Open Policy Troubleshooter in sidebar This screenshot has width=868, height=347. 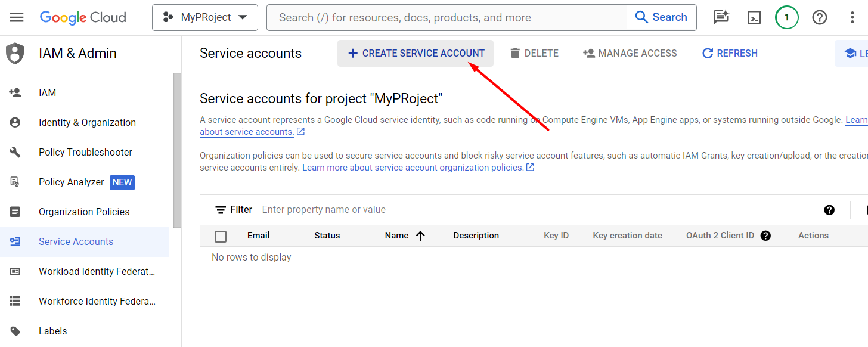click(85, 152)
